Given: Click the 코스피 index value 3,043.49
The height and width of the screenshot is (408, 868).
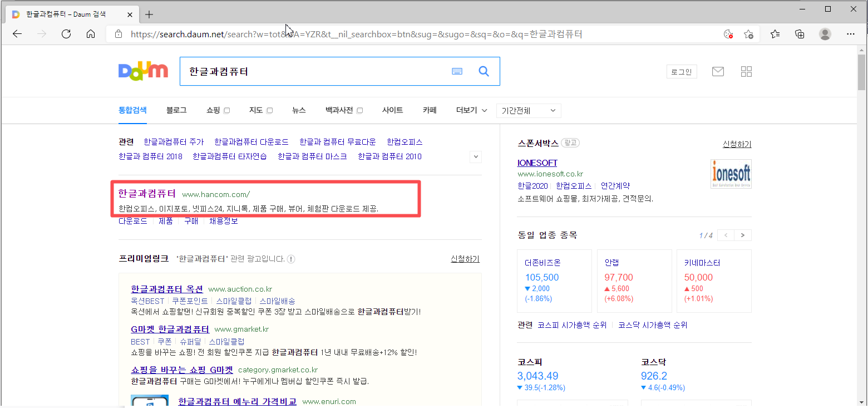Looking at the screenshot, I should [x=538, y=376].
